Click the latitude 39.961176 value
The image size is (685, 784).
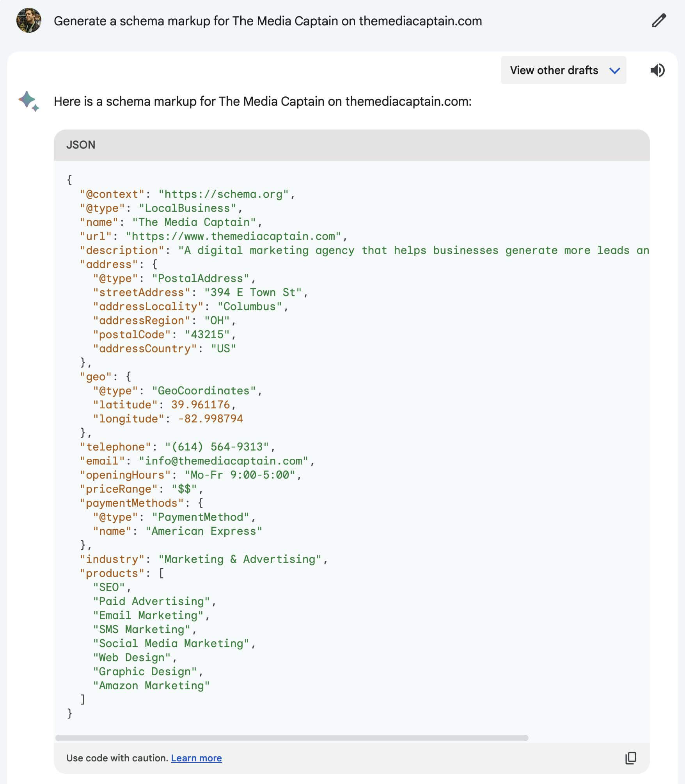coord(201,405)
